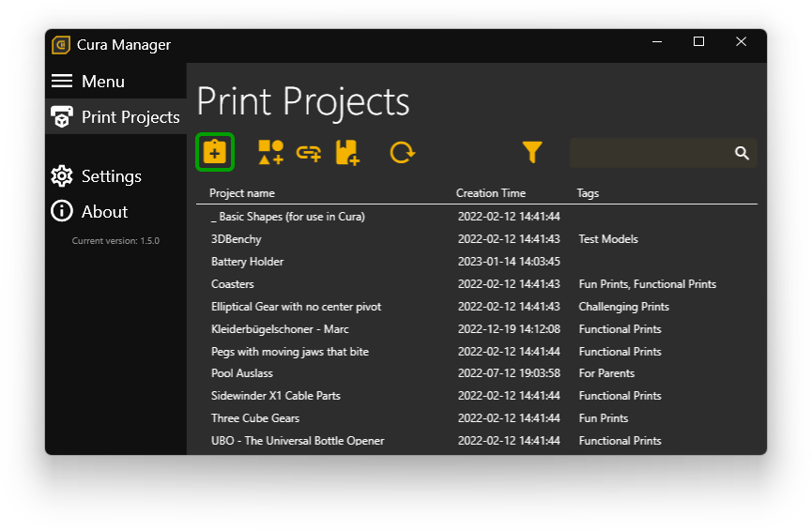The image size is (812, 530).
Task: Click the Settings gear icon
Action: coord(62,176)
